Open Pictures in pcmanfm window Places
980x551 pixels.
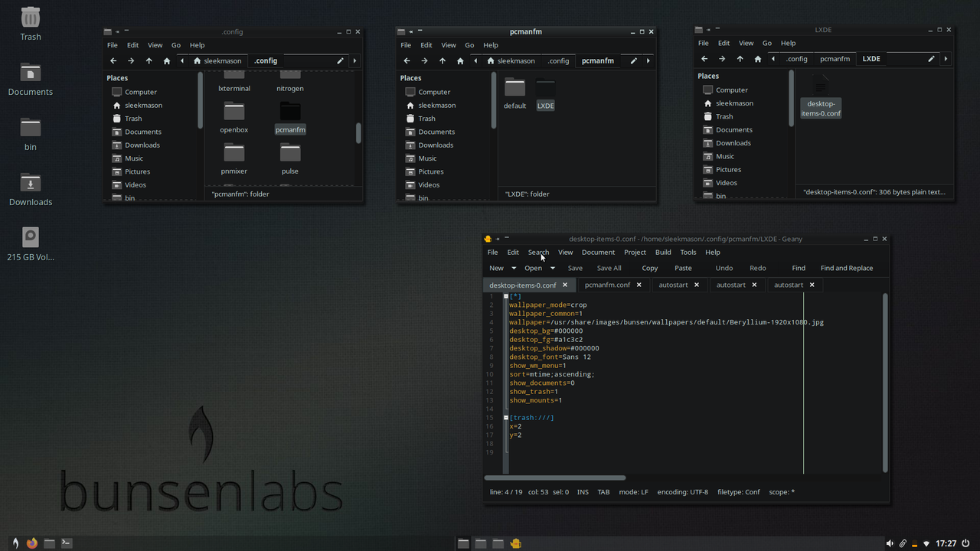tap(431, 171)
